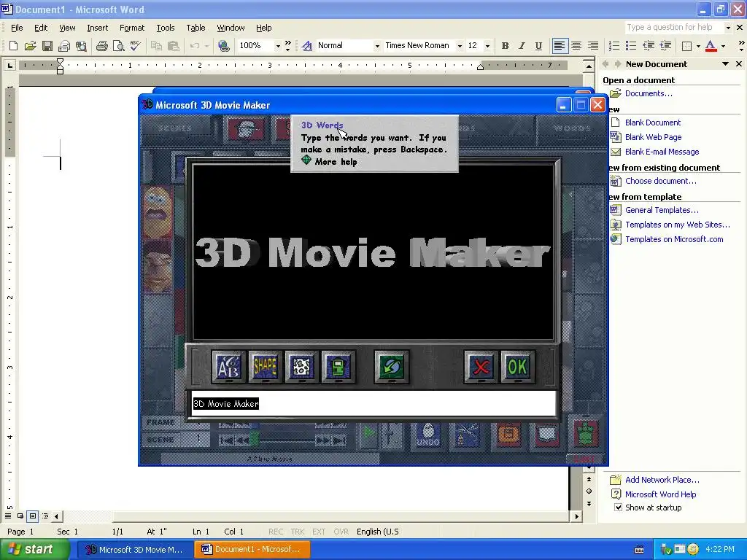
Task: Increase indent using the toolbar icon
Action: (x=665, y=46)
